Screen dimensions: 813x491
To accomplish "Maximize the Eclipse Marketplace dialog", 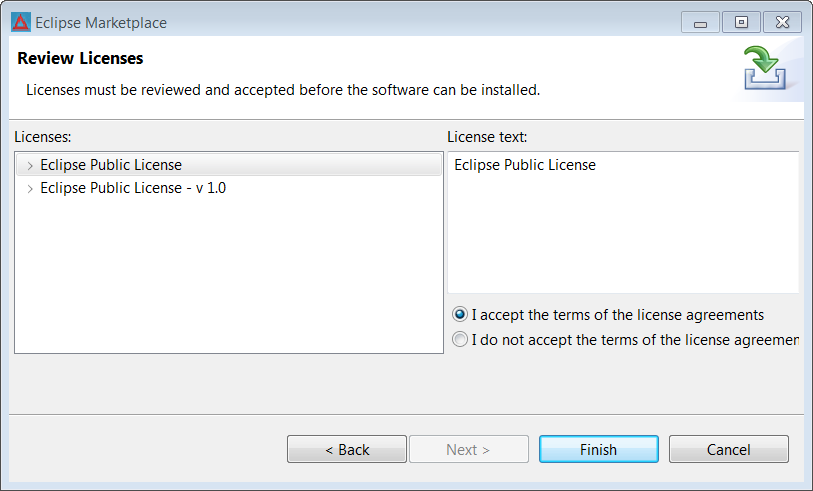I will pos(741,23).
